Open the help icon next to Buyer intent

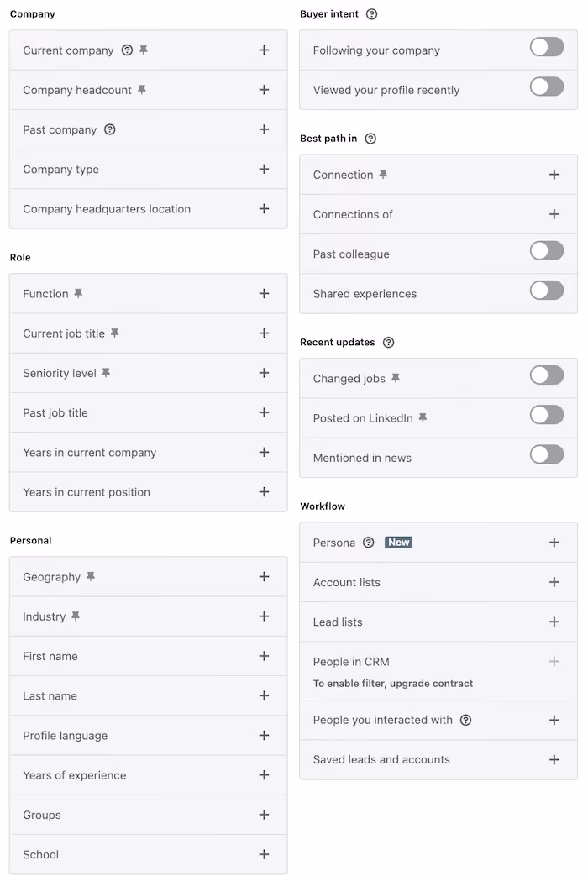[371, 14]
